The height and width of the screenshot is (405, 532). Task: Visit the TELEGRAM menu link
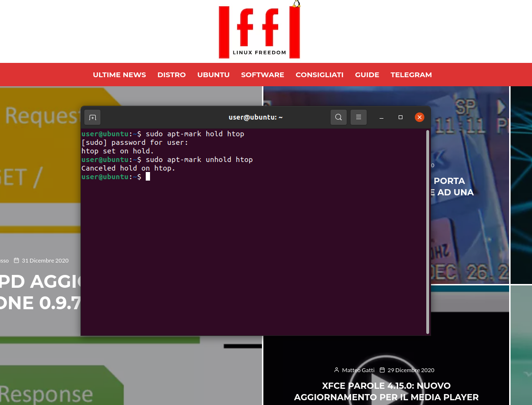[x=411, y=74]
